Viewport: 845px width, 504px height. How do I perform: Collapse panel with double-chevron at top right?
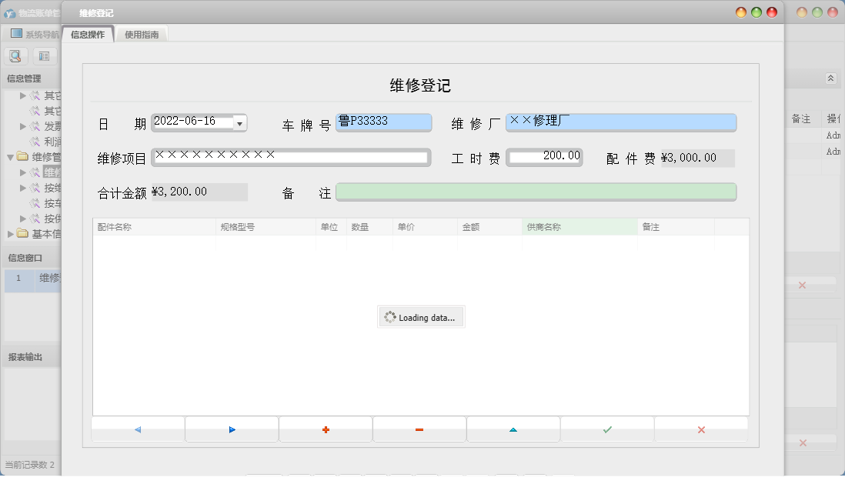830,78
